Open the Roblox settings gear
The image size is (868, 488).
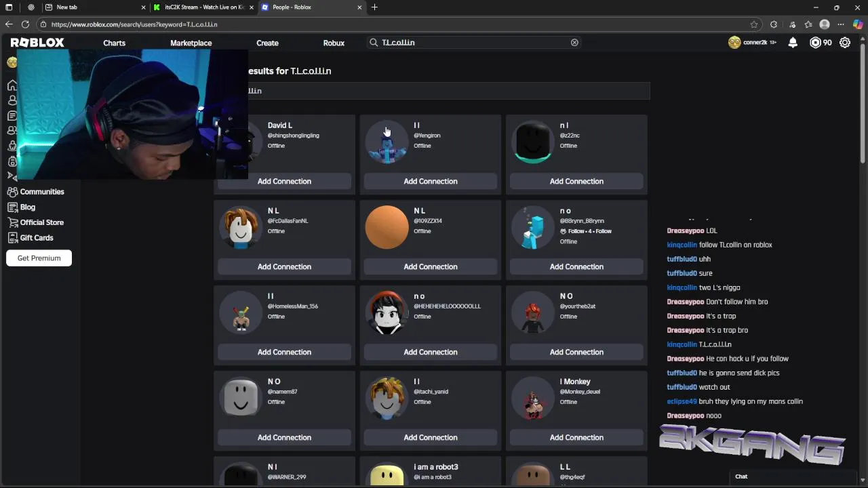coord(845,43)
